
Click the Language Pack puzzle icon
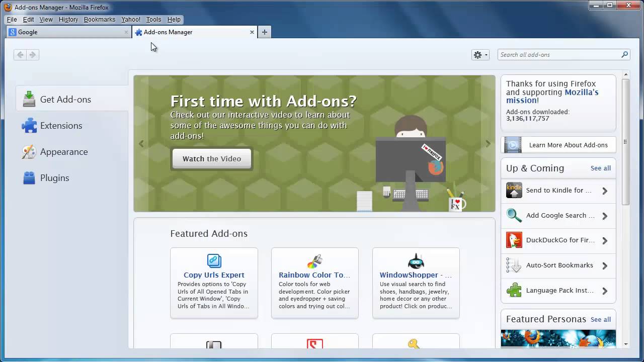coord(514,291)
